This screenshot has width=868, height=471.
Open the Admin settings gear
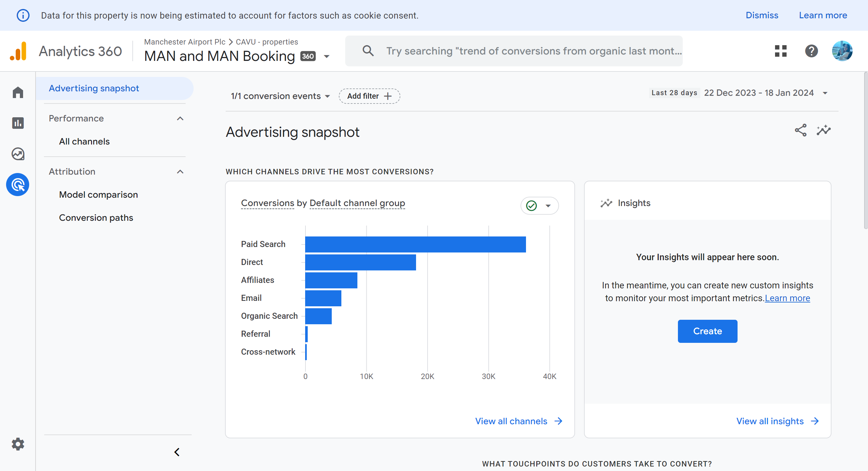click(18, 444)
